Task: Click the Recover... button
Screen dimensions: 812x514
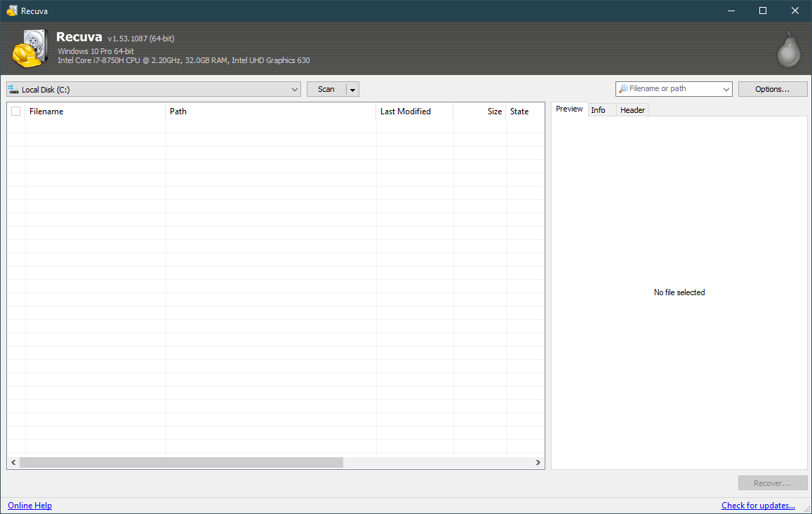Action: (773, 483)
